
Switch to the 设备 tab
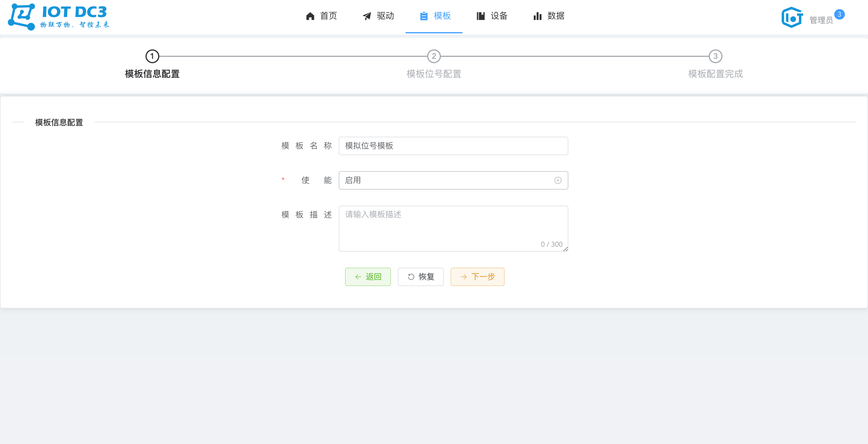tap(491, 16)
